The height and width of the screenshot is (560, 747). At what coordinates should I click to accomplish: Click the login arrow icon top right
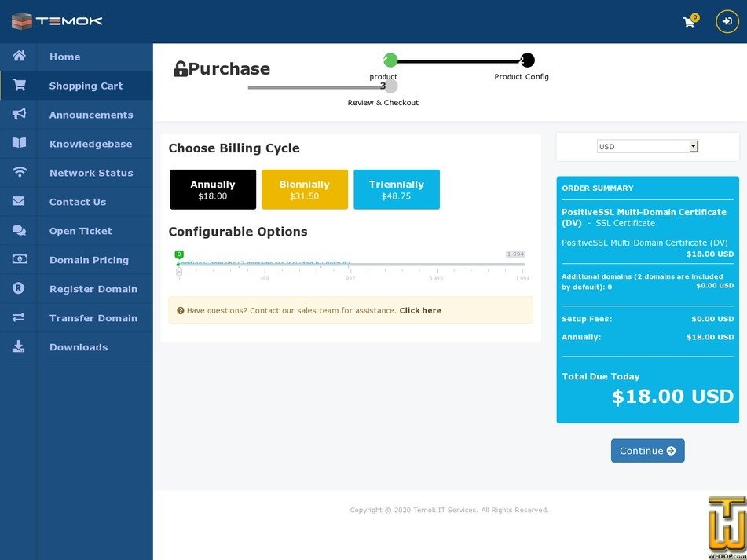(725, 21)
